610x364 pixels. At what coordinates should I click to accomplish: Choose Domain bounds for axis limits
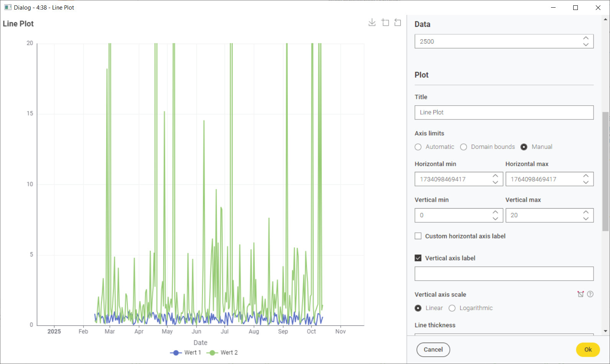[x=464, y=147]
